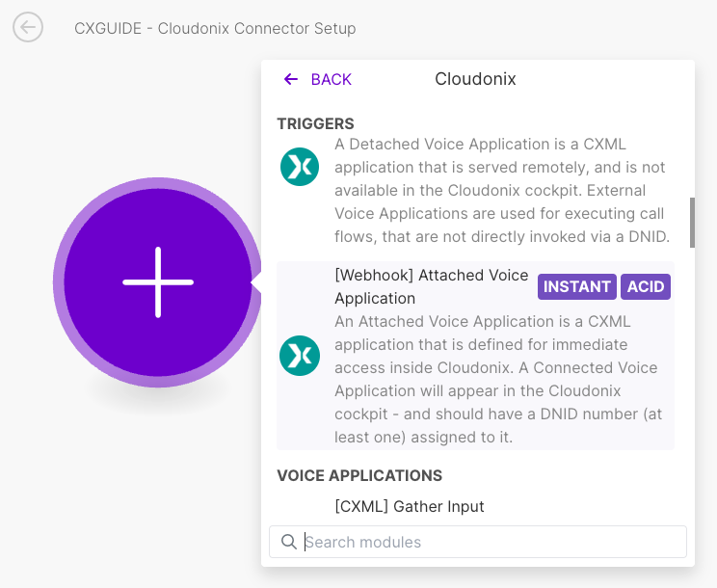Click the VOICE APPLICATIONS section heading
The image size is (717, 588).
tap(359, 475)
